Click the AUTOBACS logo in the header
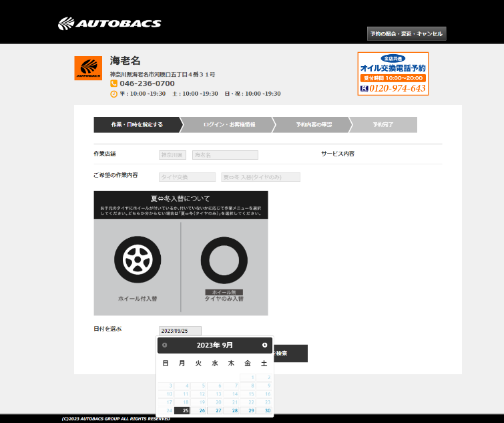Screen dimensions: 504x423 click(109, 24)
